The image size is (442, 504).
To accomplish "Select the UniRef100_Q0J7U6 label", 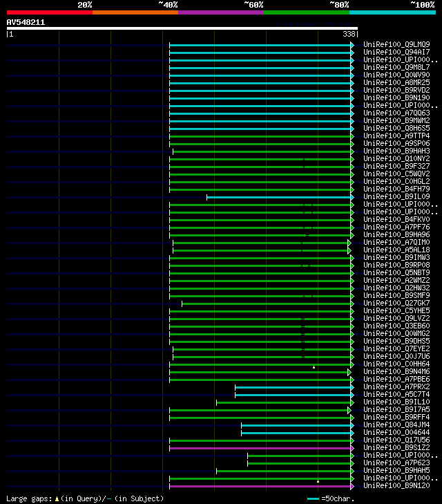I will click(396, 357).
